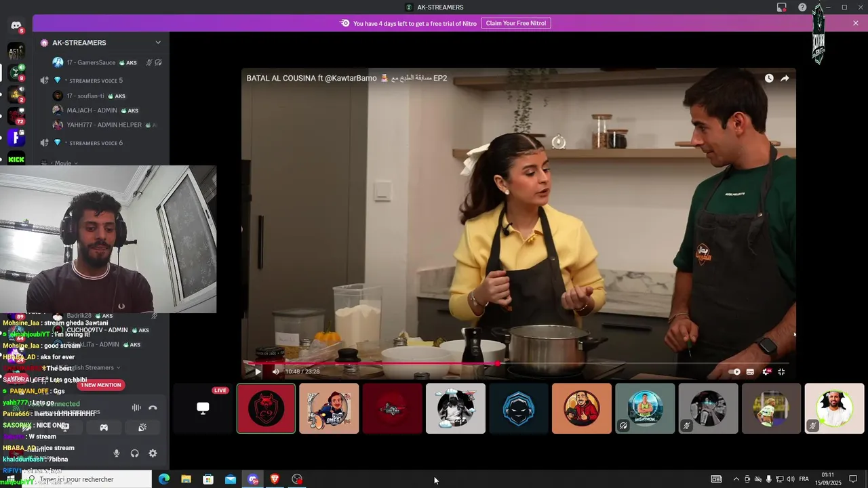
Task: Expand the AK-STREAMERS server menu
Action: pos(158,43)
